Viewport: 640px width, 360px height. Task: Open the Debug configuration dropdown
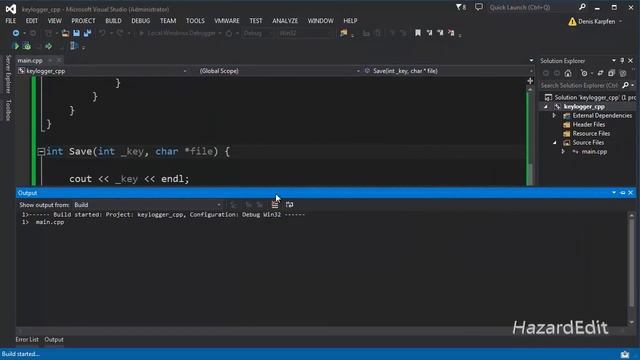pos(258,33)
